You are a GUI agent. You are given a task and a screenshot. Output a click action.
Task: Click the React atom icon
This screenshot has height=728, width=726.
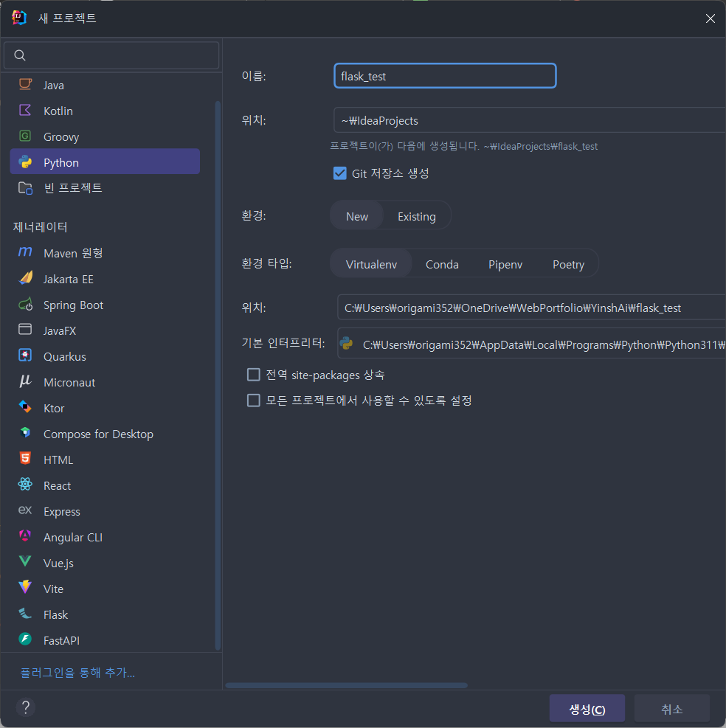pos(25,485)
